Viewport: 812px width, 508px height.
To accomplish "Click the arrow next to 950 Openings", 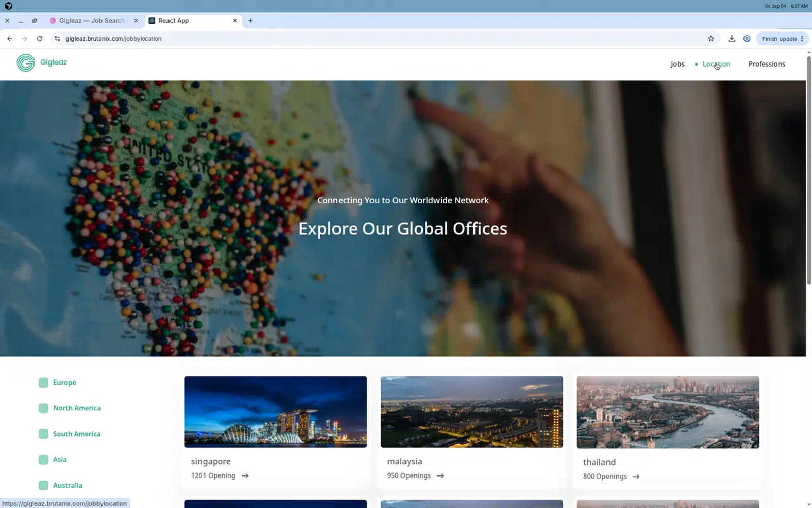I will (x=441, y=476).
